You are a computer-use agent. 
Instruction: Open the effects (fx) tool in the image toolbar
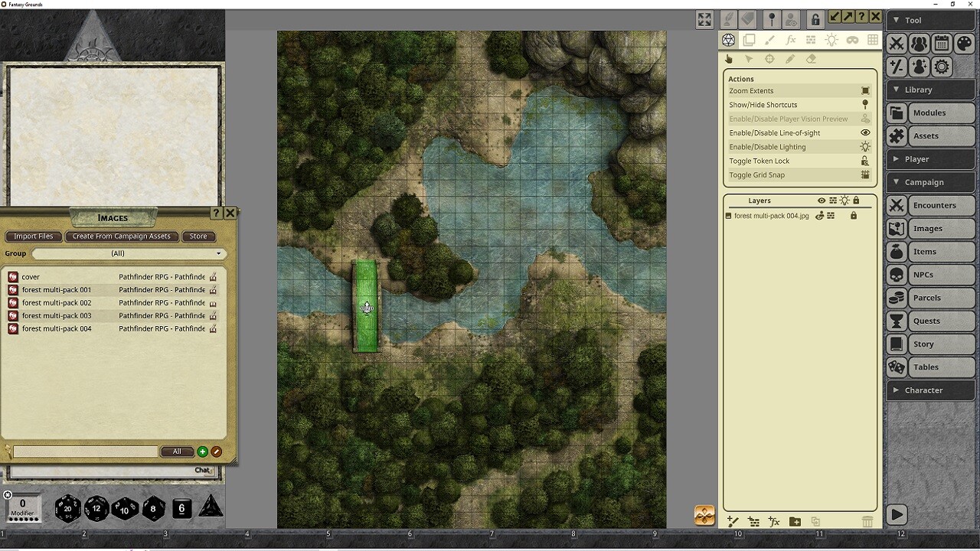pyautogui.click(x=791, y=41)
